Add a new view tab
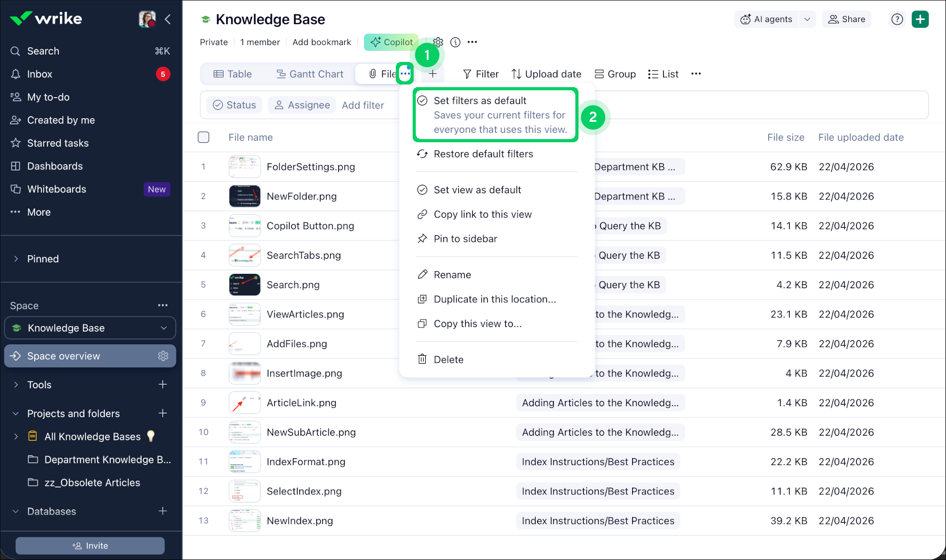This screenshot has height=560, width=946. click(x=433, y=74)
